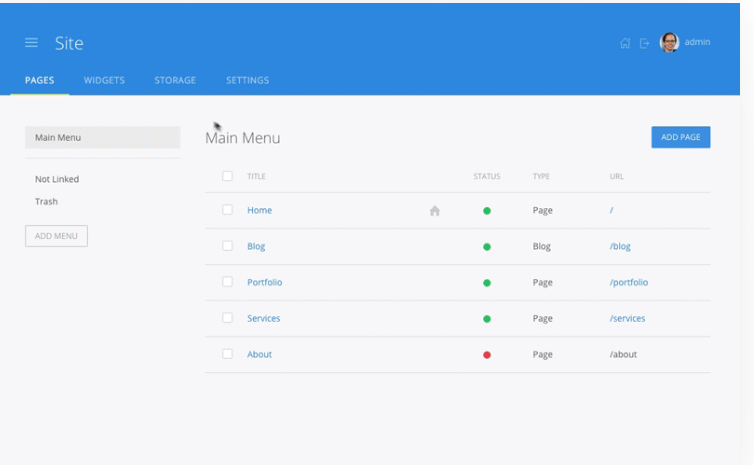
Task: Check the Services page checkbox
Action: click(227, 318)
